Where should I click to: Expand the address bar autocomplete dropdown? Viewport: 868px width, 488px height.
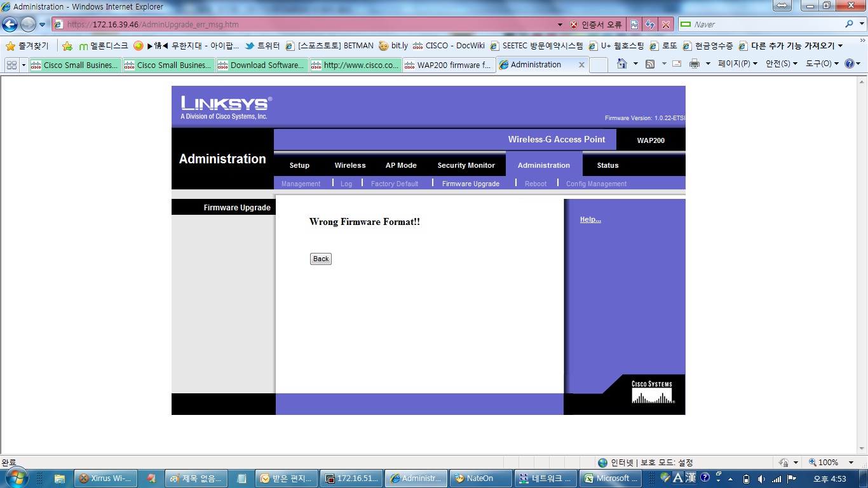560,25
